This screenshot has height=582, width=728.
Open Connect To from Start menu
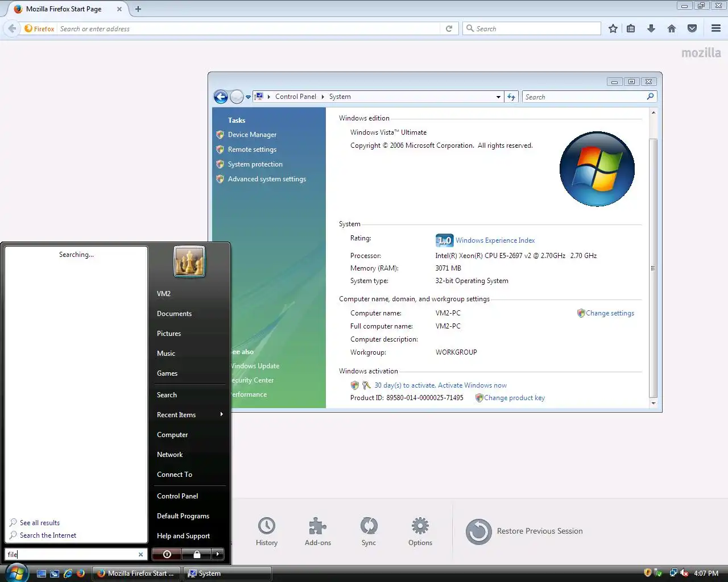coord(175,475)
